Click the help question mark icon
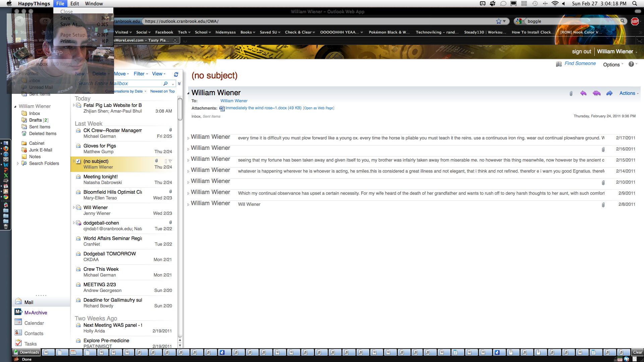The height and width of the screenshot is (362, 644). pyautogui.click(x=631, y=64)
